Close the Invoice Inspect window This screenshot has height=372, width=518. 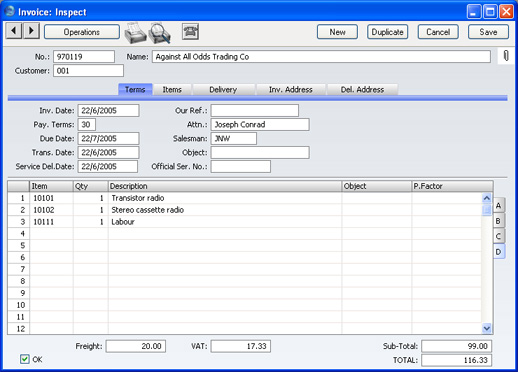pyautogui.click(x=506, y=12)
